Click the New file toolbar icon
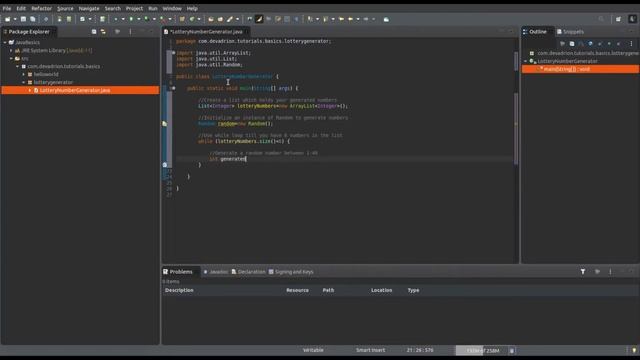 tap(7, 19)
